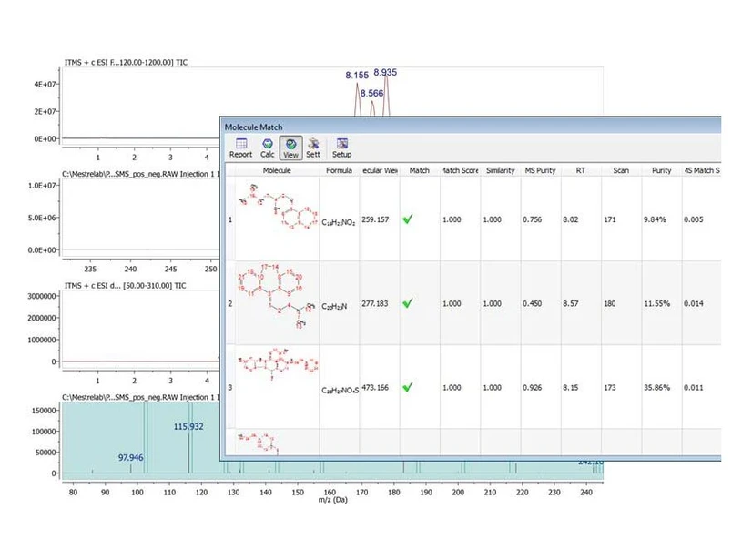Sort by the Molecule column header
Screen dimensions: 742x560
(277, 170)
